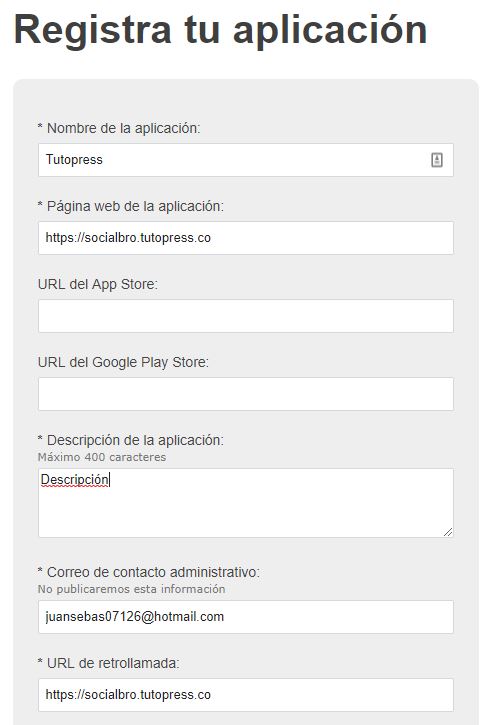Click the Máximo 400 caracteres hint text
Screen dimensions: 493x725
pos(102,457)
